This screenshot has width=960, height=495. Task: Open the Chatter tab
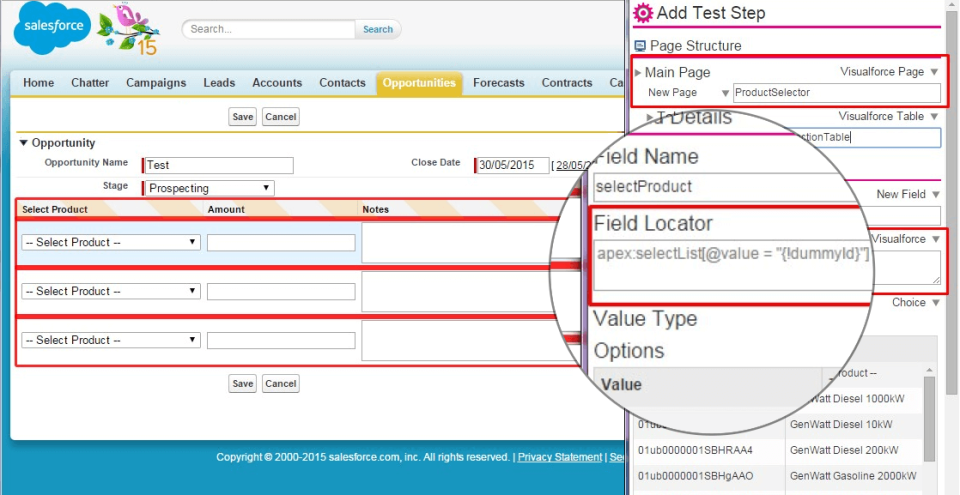pyautogui.click(x=90, y=83)
